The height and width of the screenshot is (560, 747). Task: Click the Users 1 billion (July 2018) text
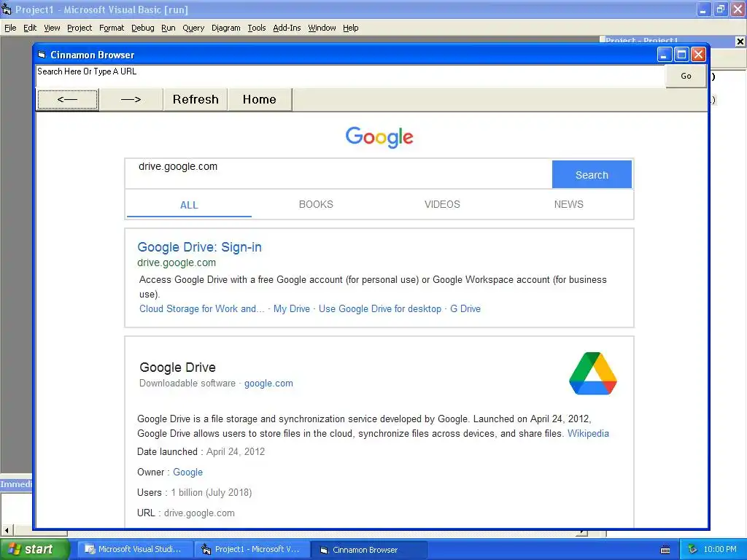coord(194,492)
